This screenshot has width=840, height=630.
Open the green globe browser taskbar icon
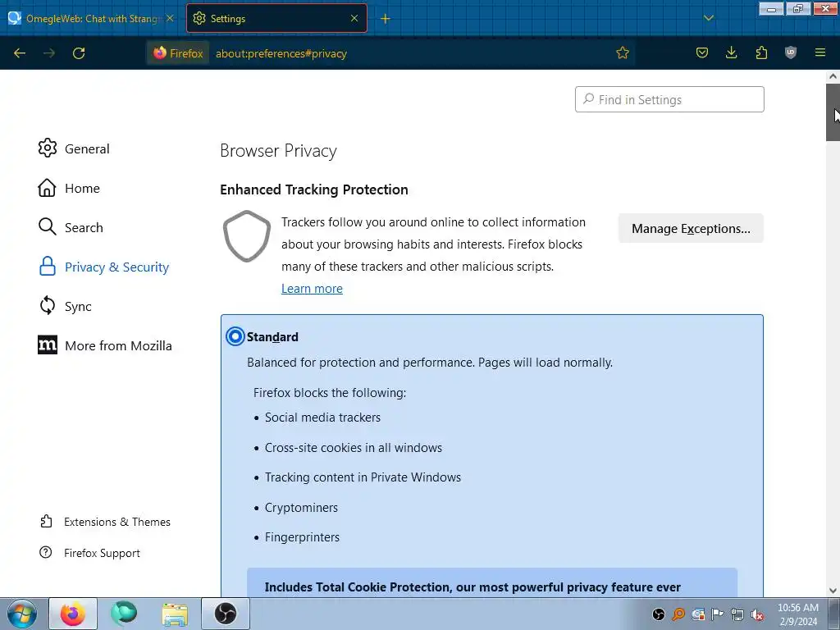pyautogui.click(x=124, y=614)
